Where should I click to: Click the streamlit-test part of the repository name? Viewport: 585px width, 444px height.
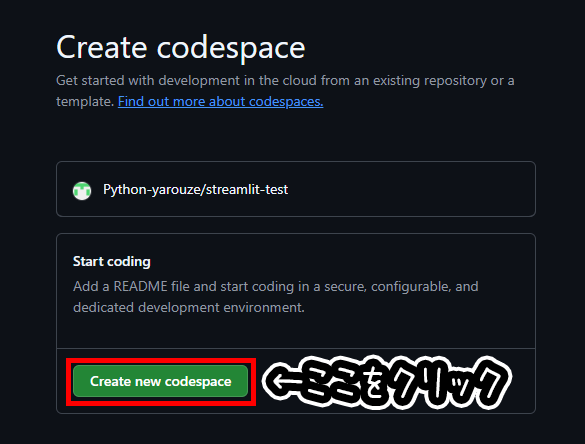[x=247, y=190]
